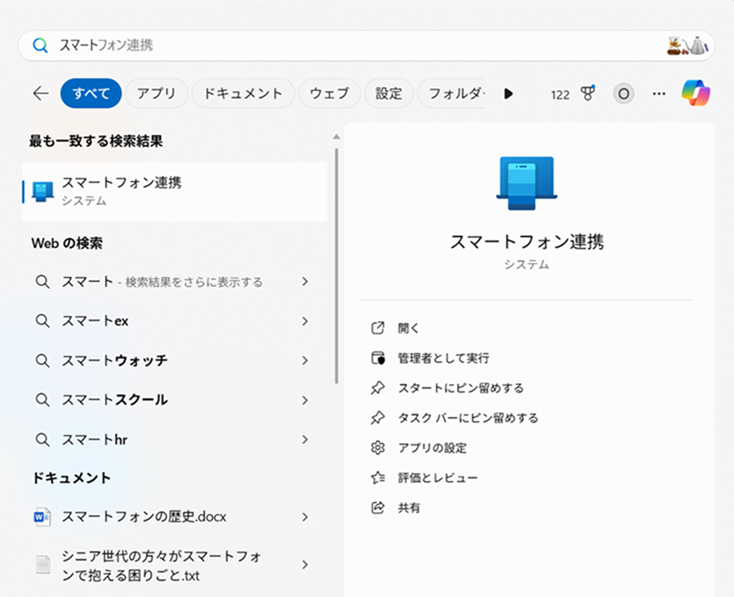Click the Word icon for スマートフォンの歴史.docx

pyautogui.click(x=42, y=517)
